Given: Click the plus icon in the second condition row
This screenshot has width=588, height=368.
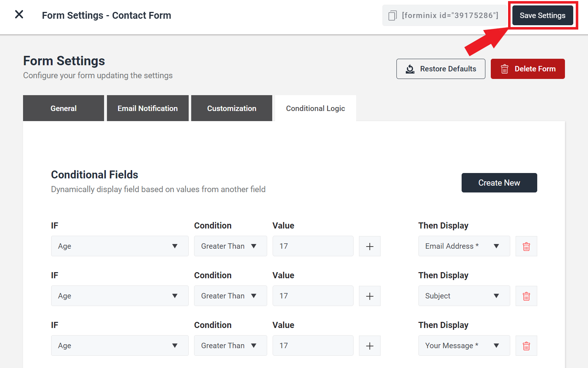Looking at the screenshot, I should click(369, 296).
